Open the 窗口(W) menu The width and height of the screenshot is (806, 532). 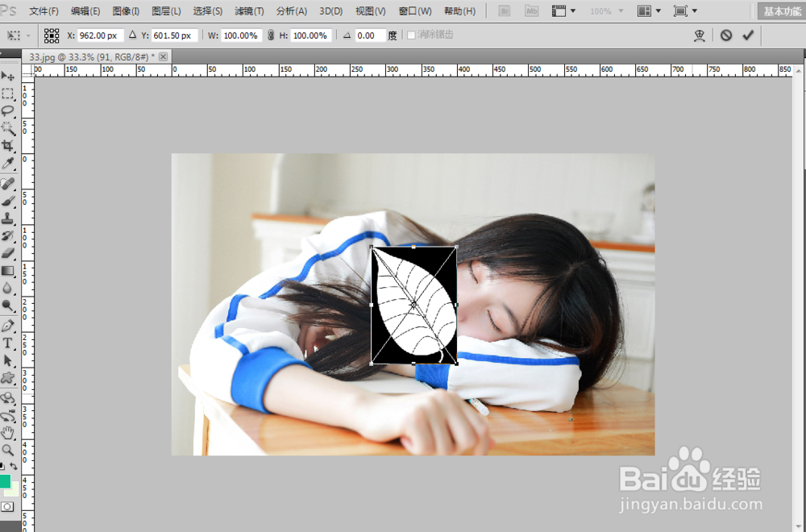[415, 10]
